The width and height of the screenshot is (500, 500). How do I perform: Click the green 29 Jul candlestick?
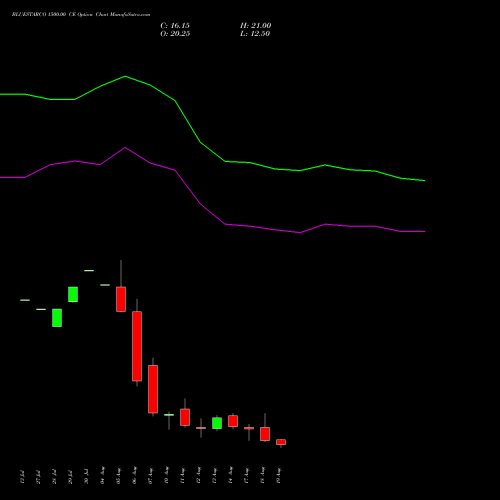tap(73, 294)
